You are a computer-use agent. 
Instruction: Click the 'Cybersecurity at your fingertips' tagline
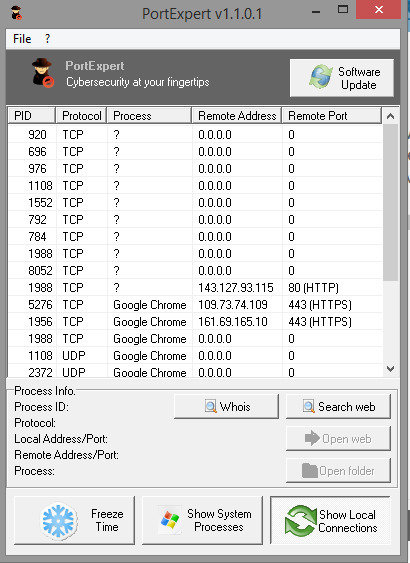138,82
